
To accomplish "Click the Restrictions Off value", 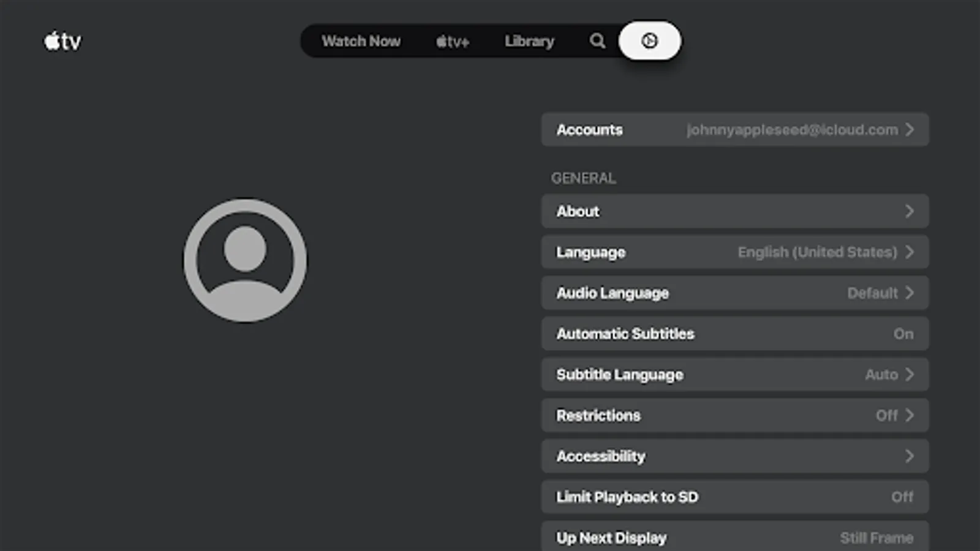I will [x=887, y=415].
